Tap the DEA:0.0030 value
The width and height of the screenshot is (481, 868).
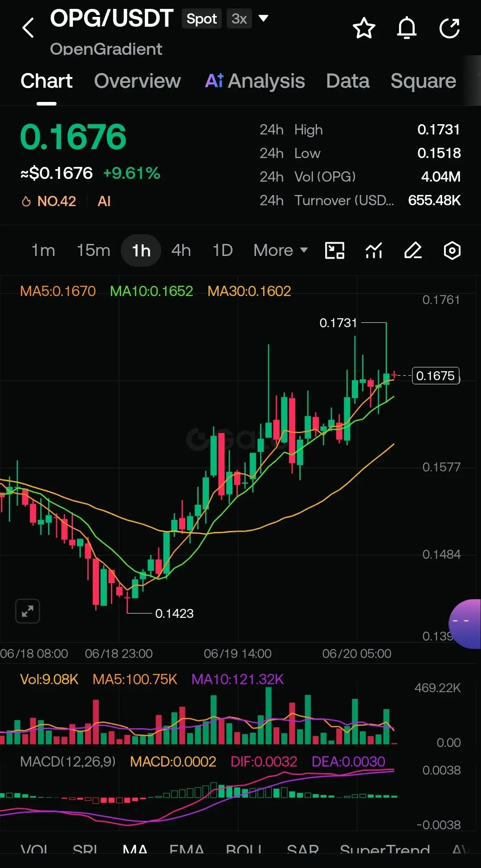click(348, 762)
